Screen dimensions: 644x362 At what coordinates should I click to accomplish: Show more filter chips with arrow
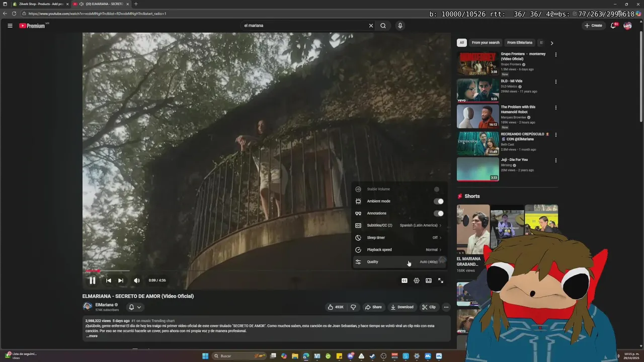point(552,43)
